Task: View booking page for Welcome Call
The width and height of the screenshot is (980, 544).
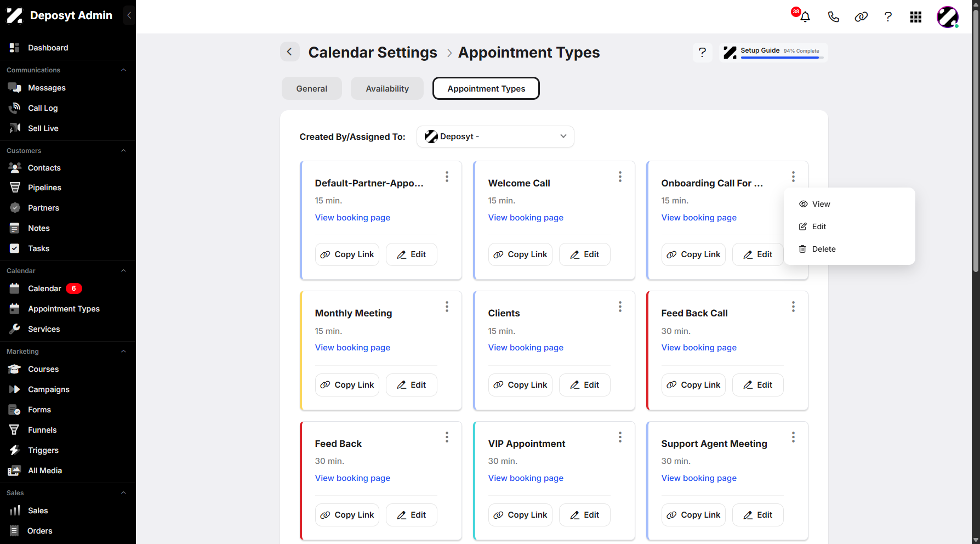Action: point(526,218)
